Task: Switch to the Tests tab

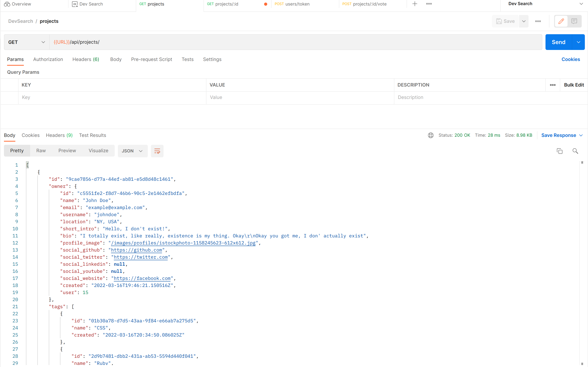Action: (x=188, y=59)
